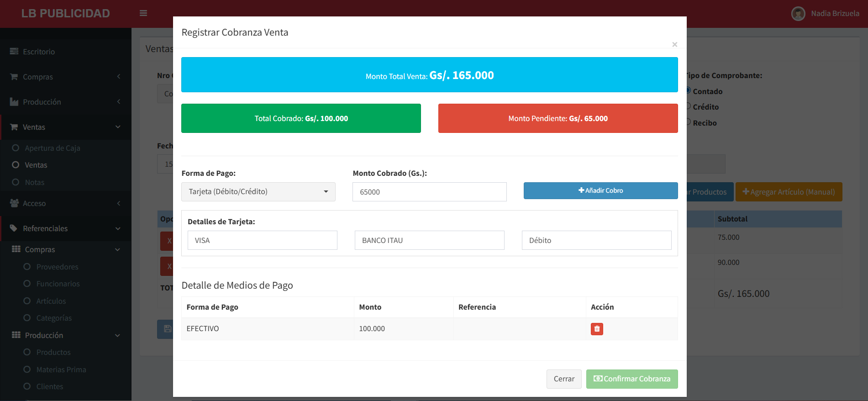
Task: Click the Acceso users icon
Action: click(14, 203)
